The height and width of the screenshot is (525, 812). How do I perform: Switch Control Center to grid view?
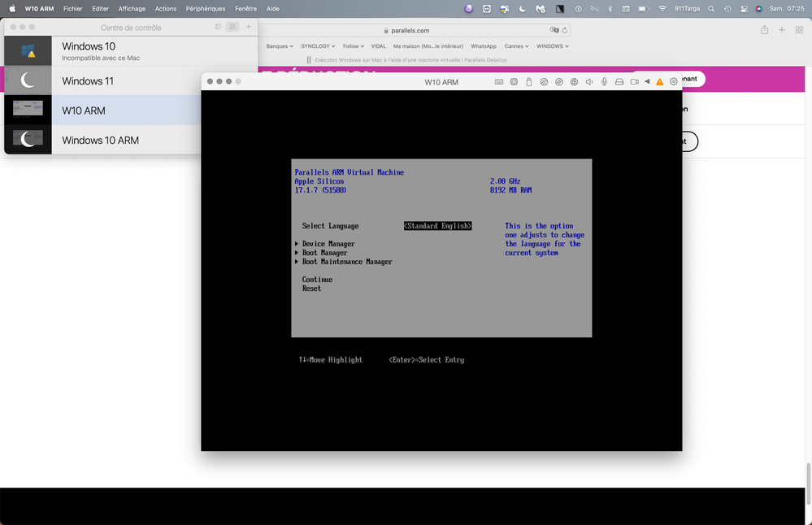pos(218,27)
